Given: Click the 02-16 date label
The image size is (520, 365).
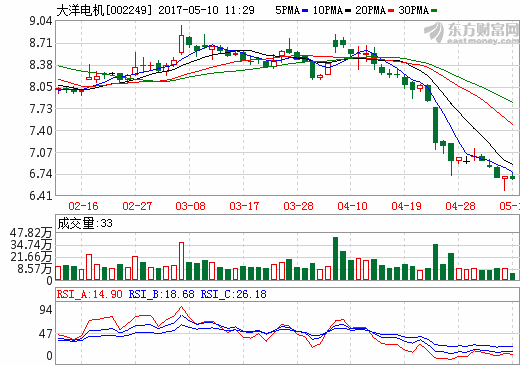Looking at the screenshot, I should [83, 206].
